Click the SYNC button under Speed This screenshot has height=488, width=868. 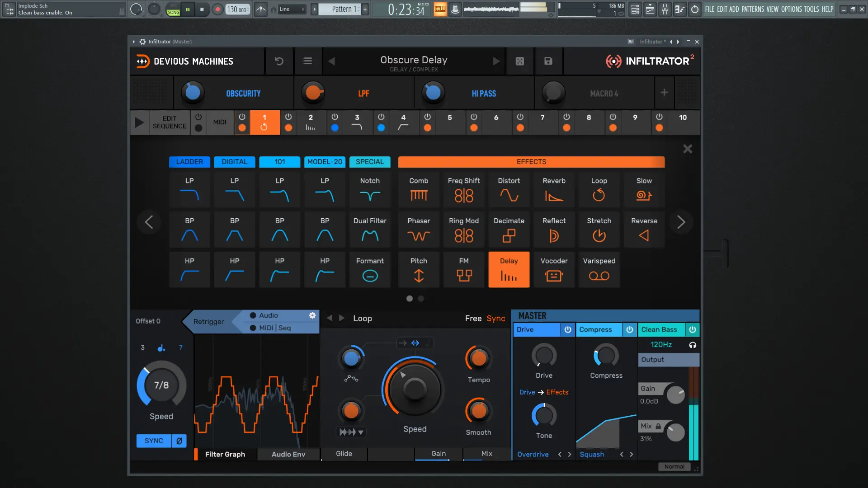(154, 441)
